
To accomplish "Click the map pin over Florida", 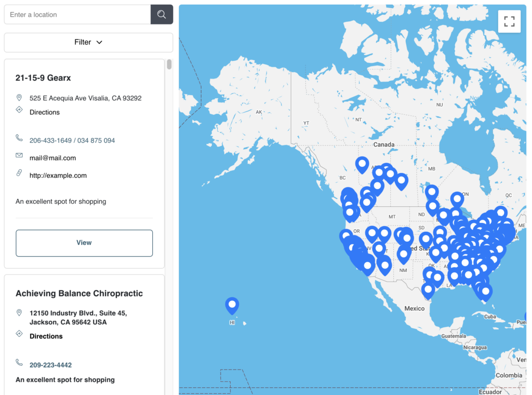I will (x=484, y=290).
